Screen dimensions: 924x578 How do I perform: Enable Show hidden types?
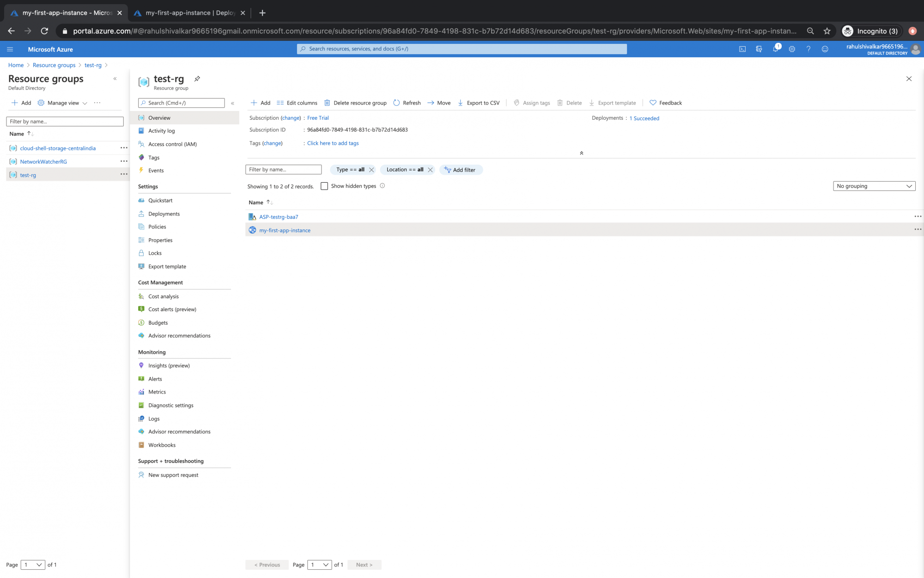click(x=324, y=186)
